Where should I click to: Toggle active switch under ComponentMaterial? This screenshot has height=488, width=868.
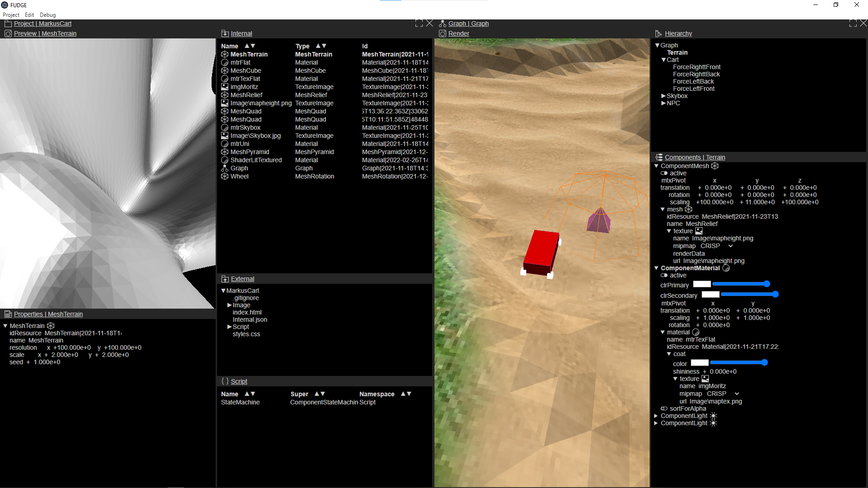(x=664, y=275)
